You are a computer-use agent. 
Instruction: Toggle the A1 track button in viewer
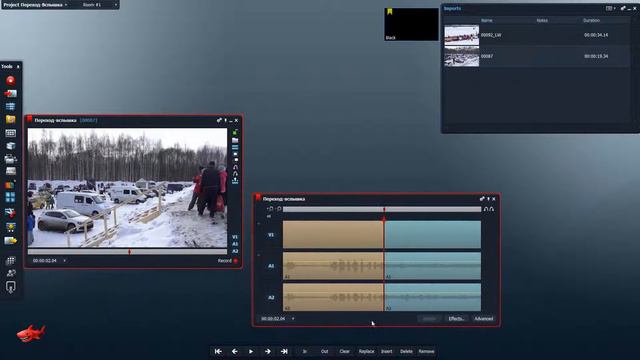pos(235,244)
